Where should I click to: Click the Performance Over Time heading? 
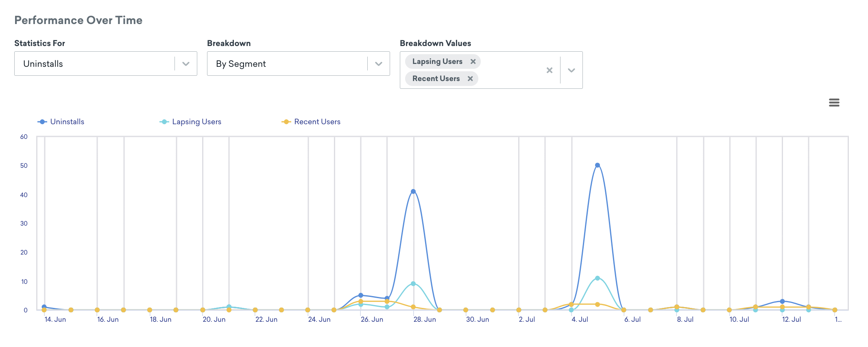pos(79,20)
